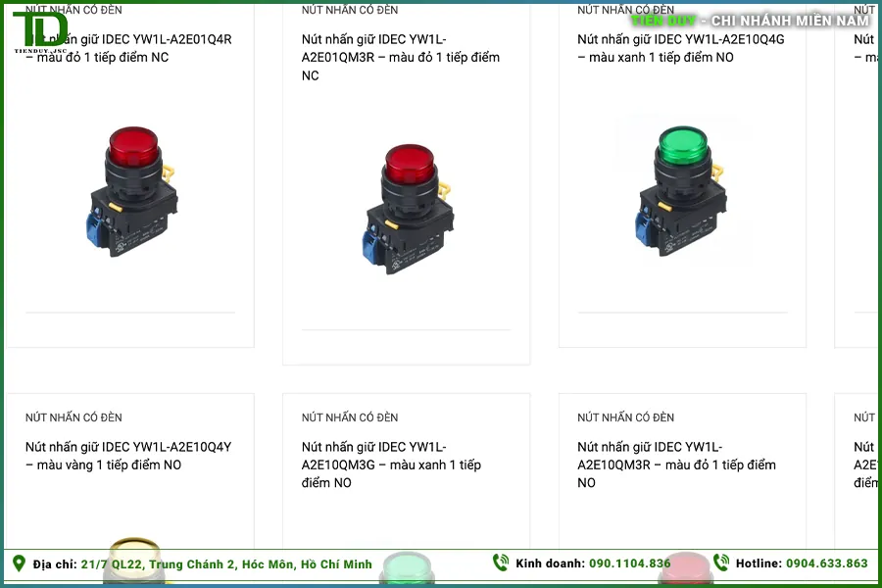Click hotline number 0904.633.863
The image size is (882, 588).
point(827,563)
